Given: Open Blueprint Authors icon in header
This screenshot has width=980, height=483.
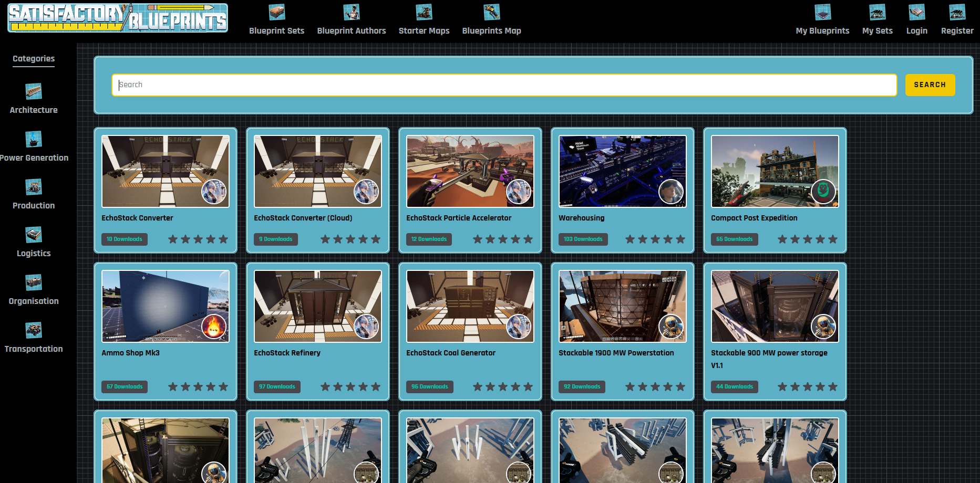Looking at the screenshot, I should (352, 12).
